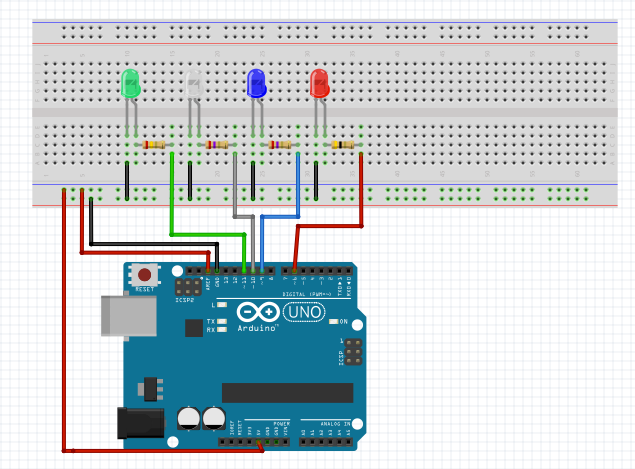
Task: Select the black wire from the GND header pin
Action: [x=154, y=244]
